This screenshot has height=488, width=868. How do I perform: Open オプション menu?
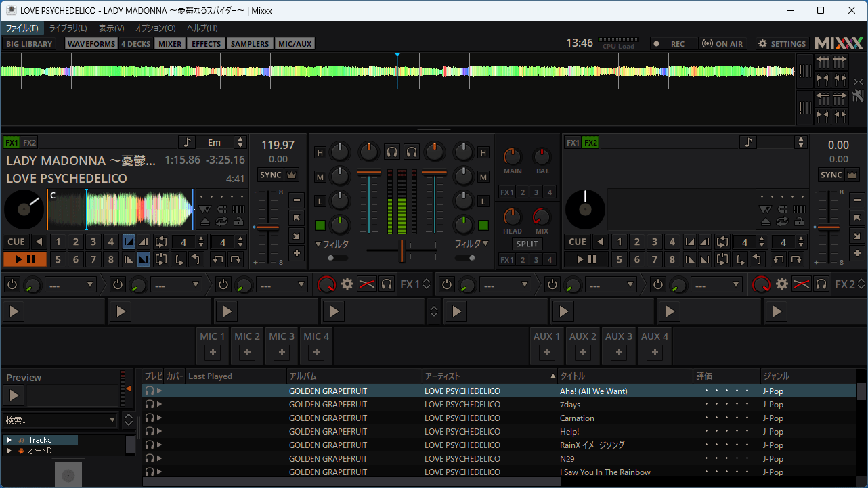point(155,28)
